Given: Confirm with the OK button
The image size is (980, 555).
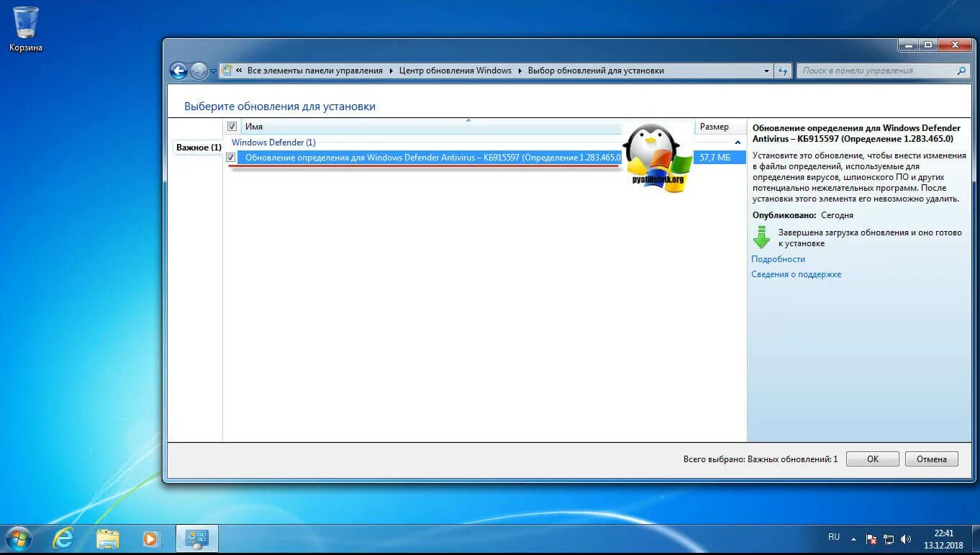Looking at the screenshot, I should [872, 459].
